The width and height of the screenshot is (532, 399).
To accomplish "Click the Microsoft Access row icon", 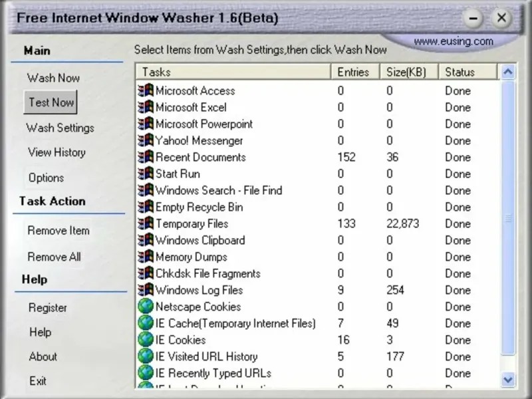I will click(x=146, y=90).
